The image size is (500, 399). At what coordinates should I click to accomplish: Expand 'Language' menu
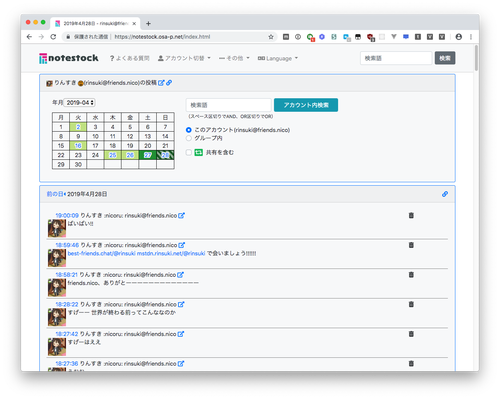click(278, 58)
